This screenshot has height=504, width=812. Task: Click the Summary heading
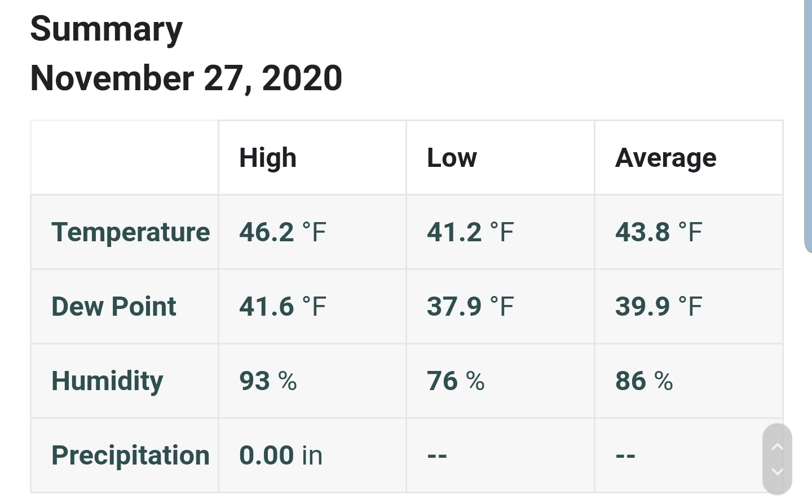point(107,29)
